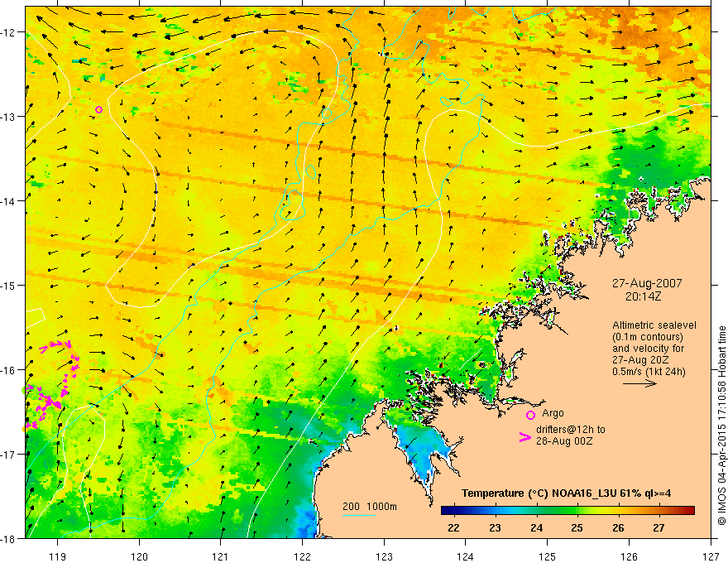Click the color bar label 24

tap(536, 527)
